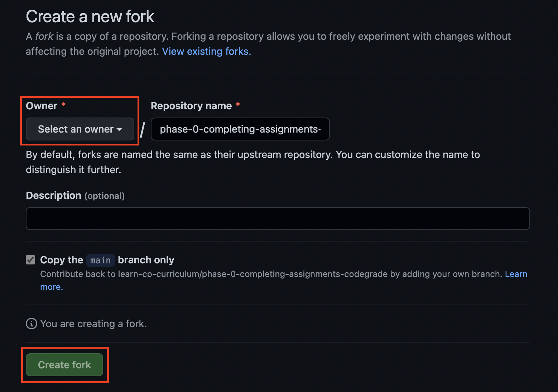Click the By default forks naming hint text
Screen dimensions: 558x392
pyautogui.click(x=253, y=162)
